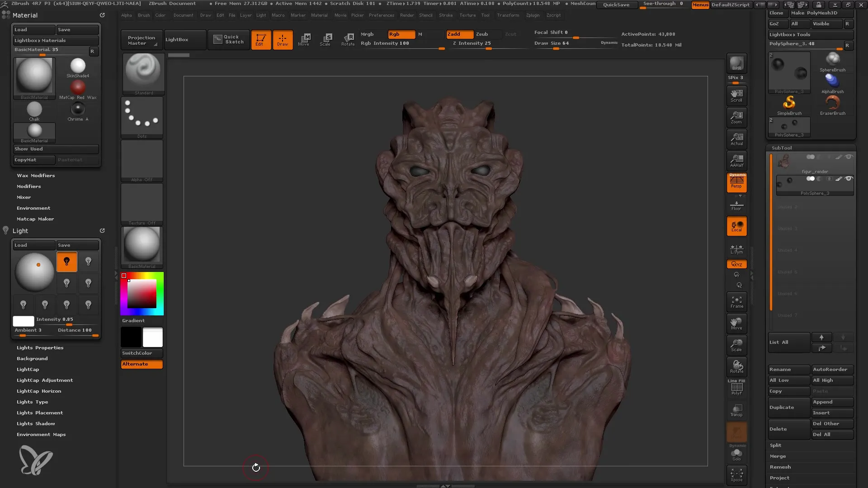Select the AAHalf brush icon
Screen dimensions: 868x488
pyautogui.click(x=737, y=160)
